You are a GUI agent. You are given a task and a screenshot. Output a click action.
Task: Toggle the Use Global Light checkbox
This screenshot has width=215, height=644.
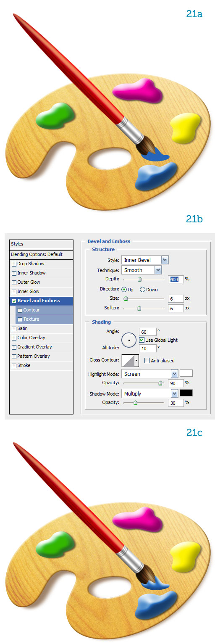142,340
